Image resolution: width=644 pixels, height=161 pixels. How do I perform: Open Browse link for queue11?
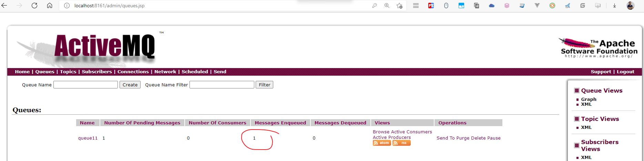(381, 132)
